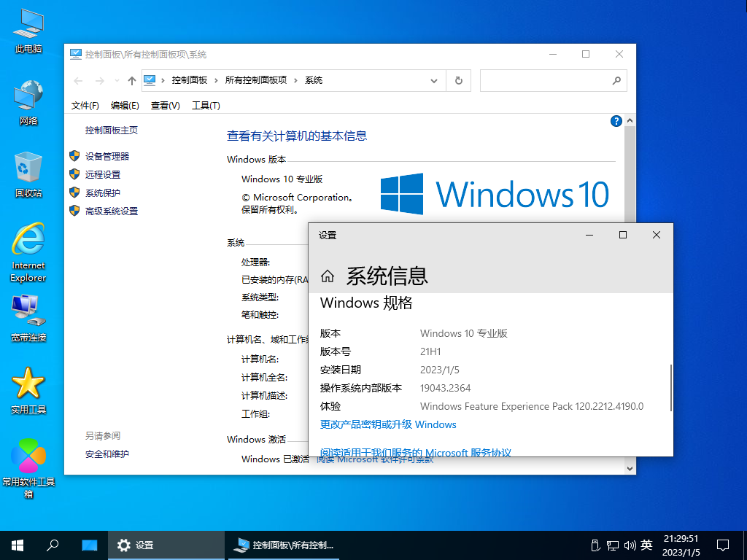Click the blue desktop taskbar icon
The width and height of the screenshot is (747, 560).
click(x=89, y=545)
